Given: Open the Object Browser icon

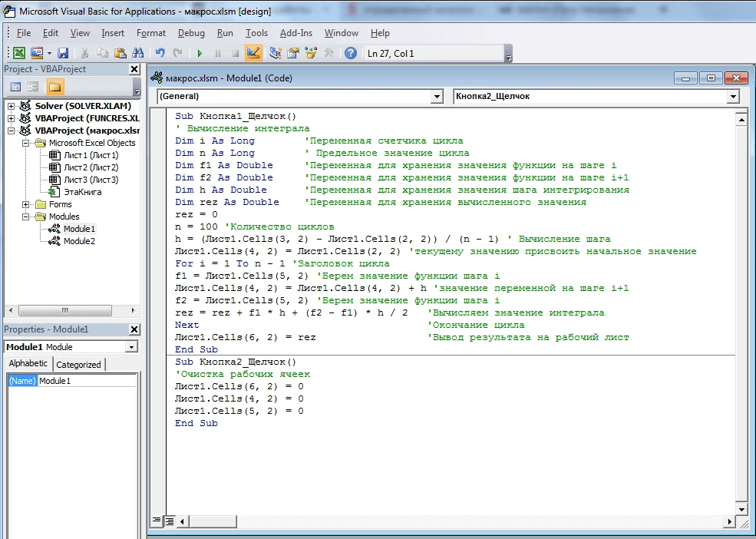Looking at the screenshot, I should tap(311, 53).
